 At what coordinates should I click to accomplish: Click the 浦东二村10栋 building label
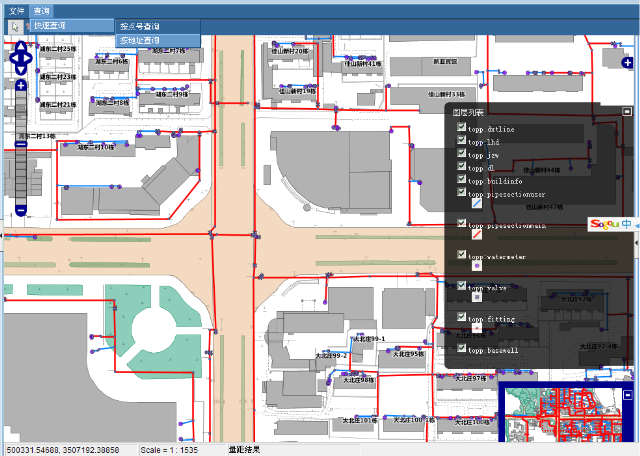[96, 147]
